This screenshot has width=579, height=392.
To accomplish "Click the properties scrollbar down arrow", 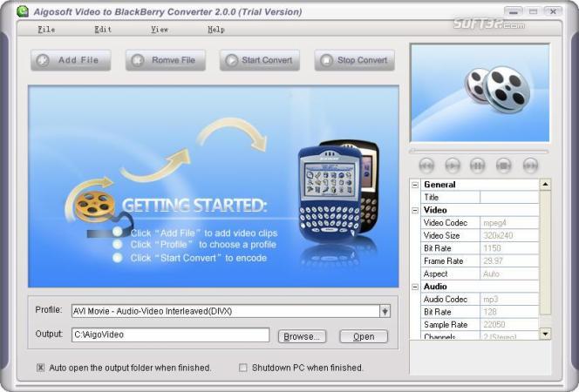I will click(x=545, y=334).
